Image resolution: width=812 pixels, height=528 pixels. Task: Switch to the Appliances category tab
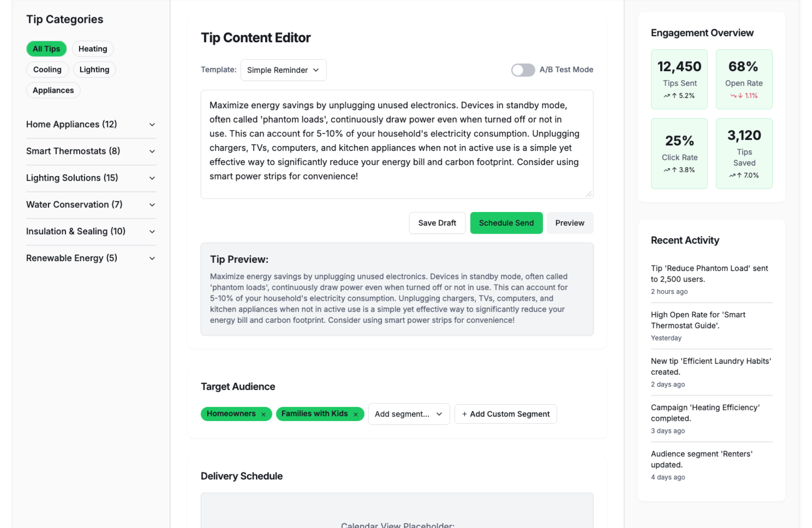tap(53, 91)
